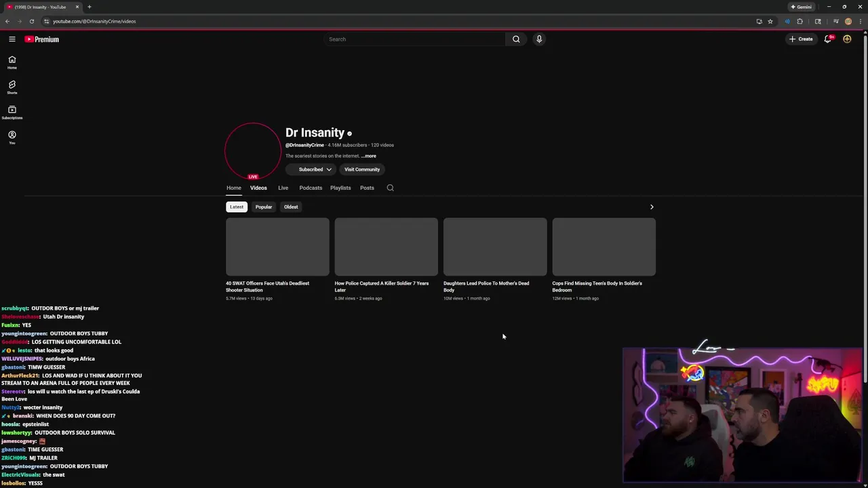The image size is (868, 488).
Task: Expand channel description with ...more
Action: click(x=369, y=156)
